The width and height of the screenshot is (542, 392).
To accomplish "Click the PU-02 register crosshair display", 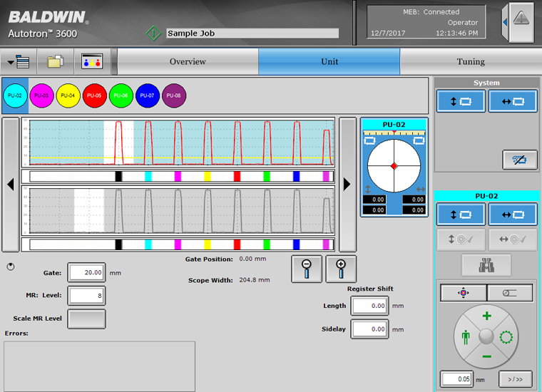I will coord(394,166).
